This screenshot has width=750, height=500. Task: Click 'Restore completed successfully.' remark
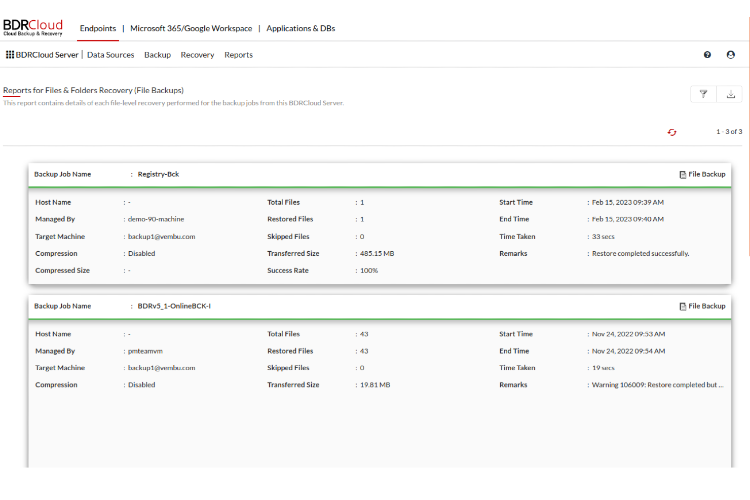pyautogui.click(x=640, y=253)
